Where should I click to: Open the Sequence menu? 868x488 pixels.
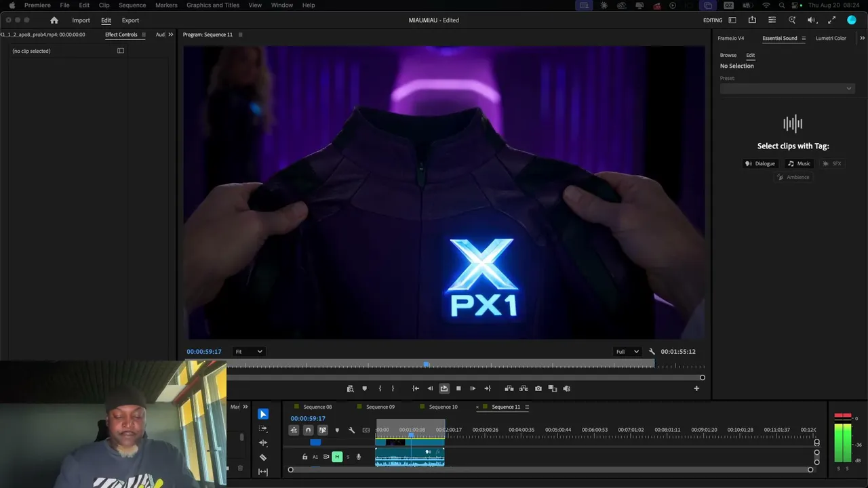(x=132, y=5)
